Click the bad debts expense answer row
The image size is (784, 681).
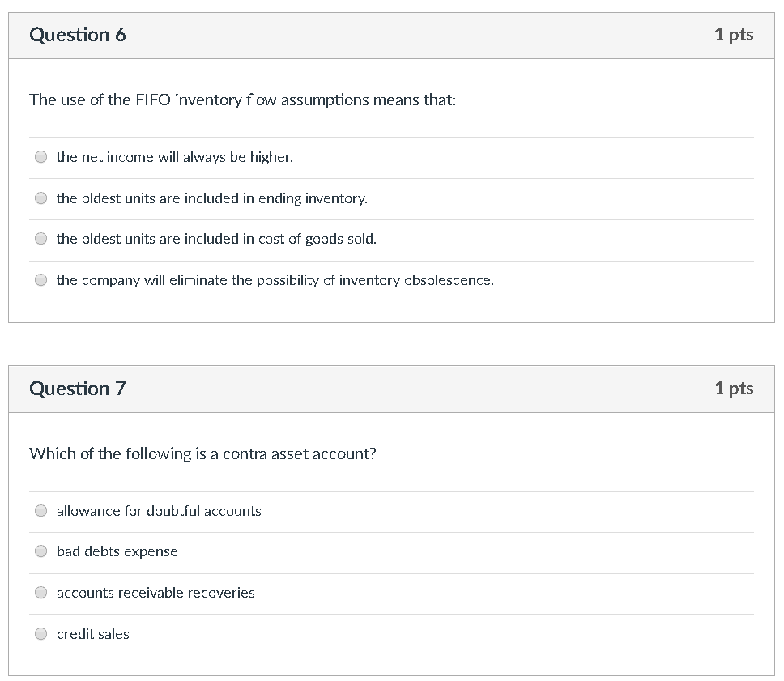pos(117,551)
